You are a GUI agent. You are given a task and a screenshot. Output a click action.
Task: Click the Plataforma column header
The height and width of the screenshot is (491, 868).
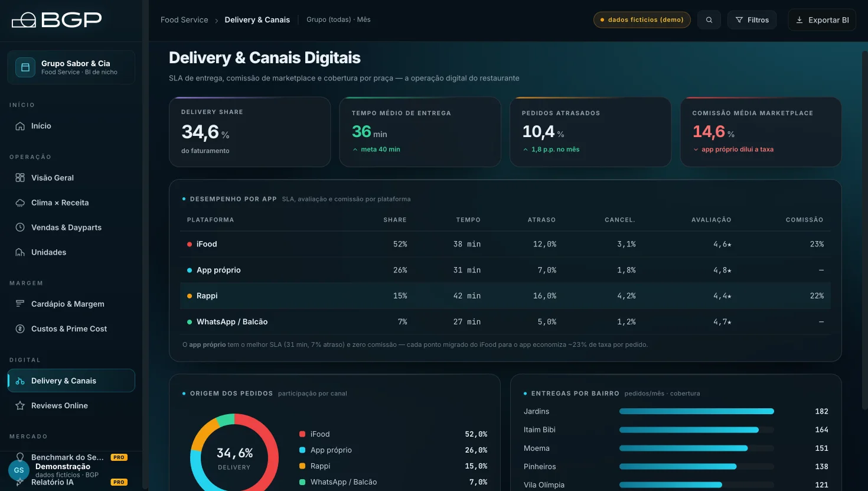[210, 220]
